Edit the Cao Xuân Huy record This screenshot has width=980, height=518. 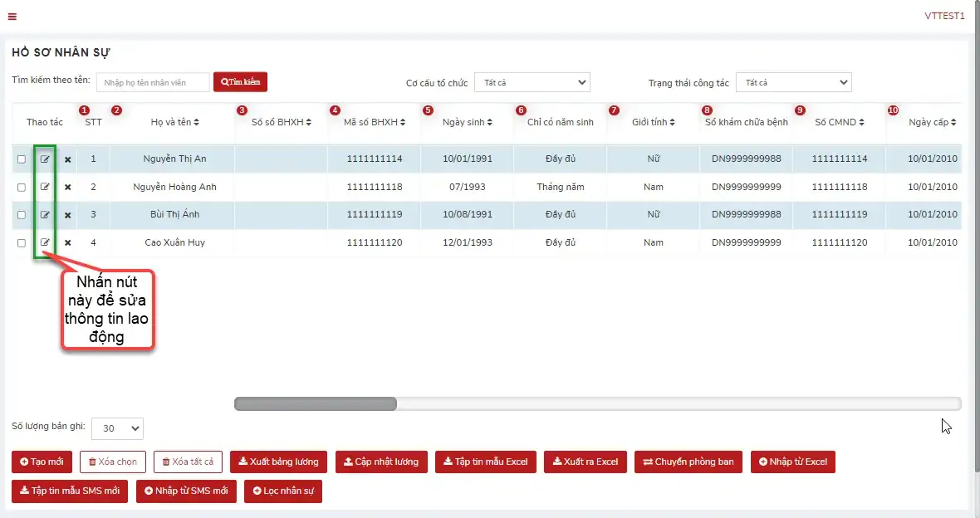click(x=45, y=242)
